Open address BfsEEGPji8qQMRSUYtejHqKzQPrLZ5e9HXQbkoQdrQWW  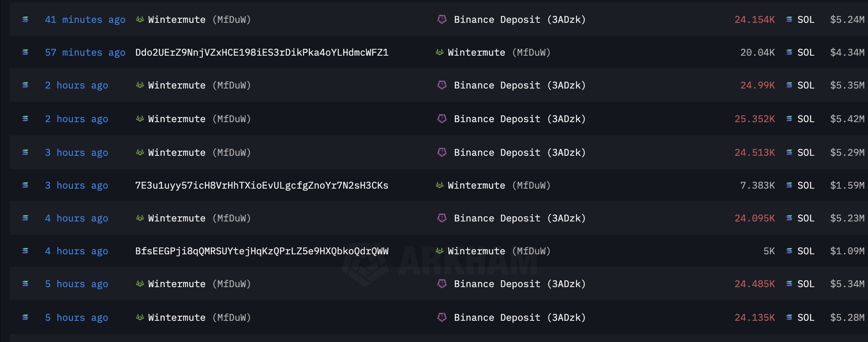pos(262,251)
